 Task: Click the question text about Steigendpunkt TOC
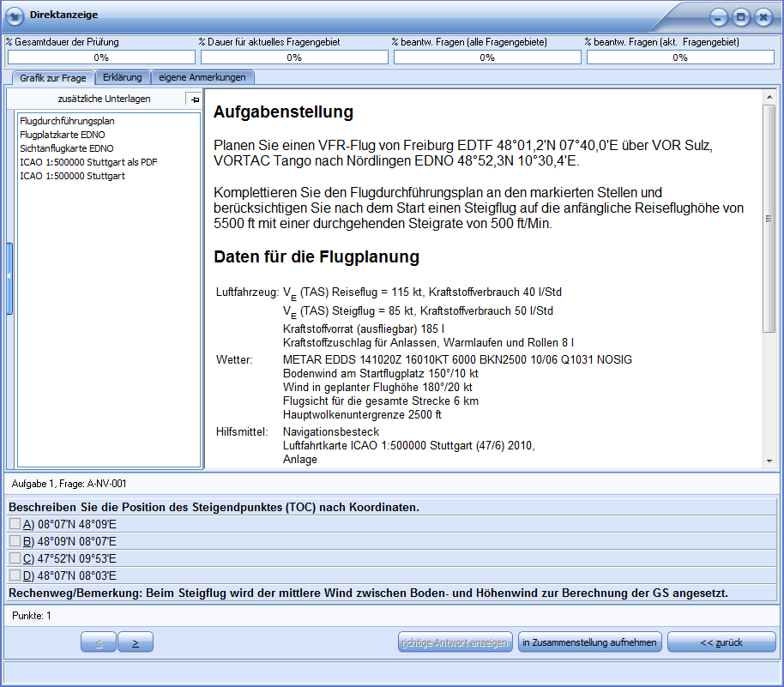214,507
